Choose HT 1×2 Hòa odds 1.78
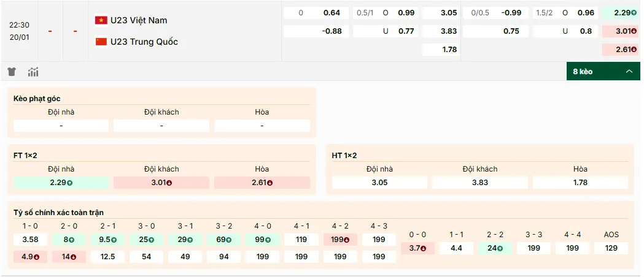 click(580, 183)
